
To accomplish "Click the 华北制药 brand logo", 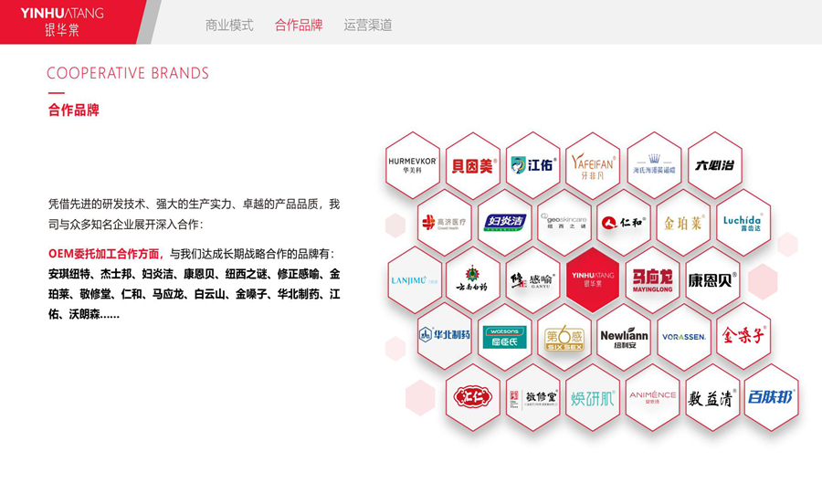I will tap(445, 336).
